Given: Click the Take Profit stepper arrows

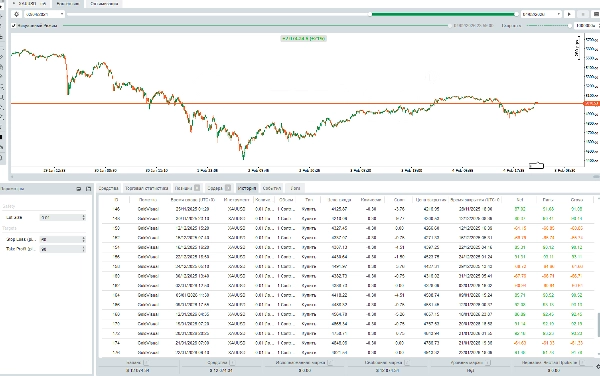Looking at the screenshot, I should (83, 249).
